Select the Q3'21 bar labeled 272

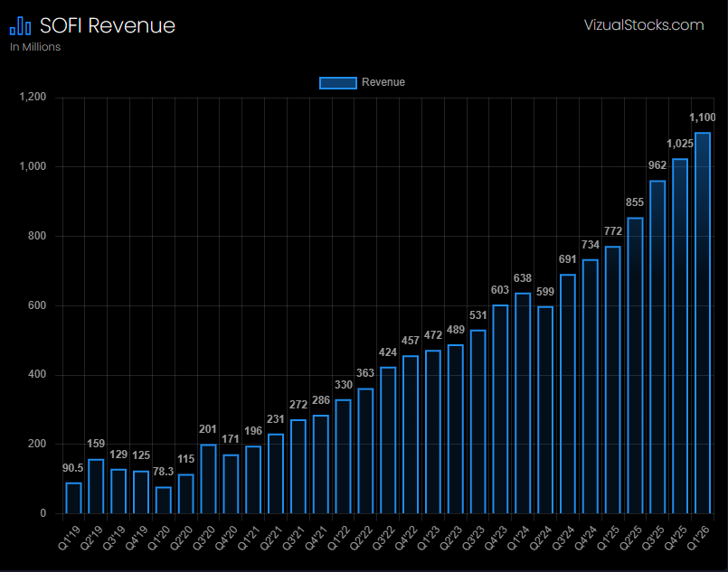click(x=298, y=466)
